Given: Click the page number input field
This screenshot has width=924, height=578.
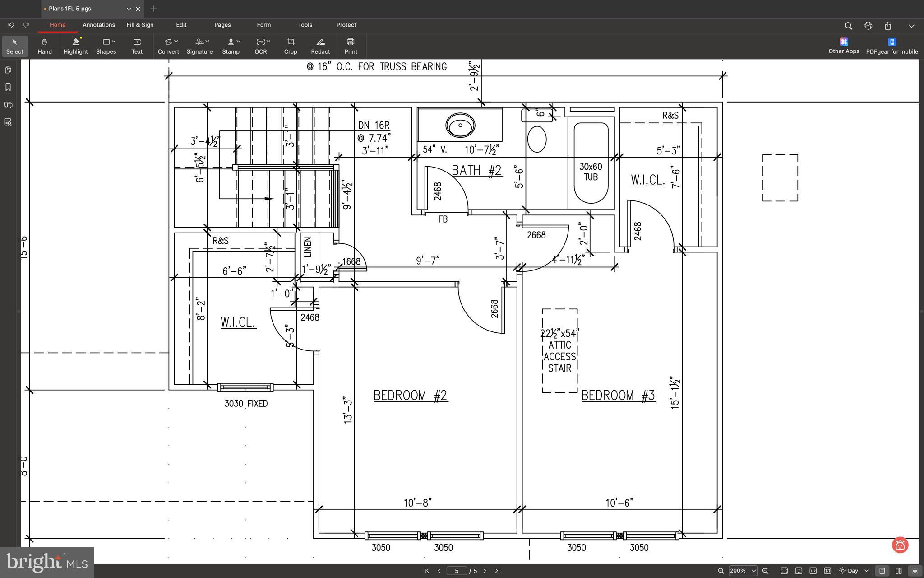Looking at the screenshot, I should pyautogui.click(x=457, y=571).
